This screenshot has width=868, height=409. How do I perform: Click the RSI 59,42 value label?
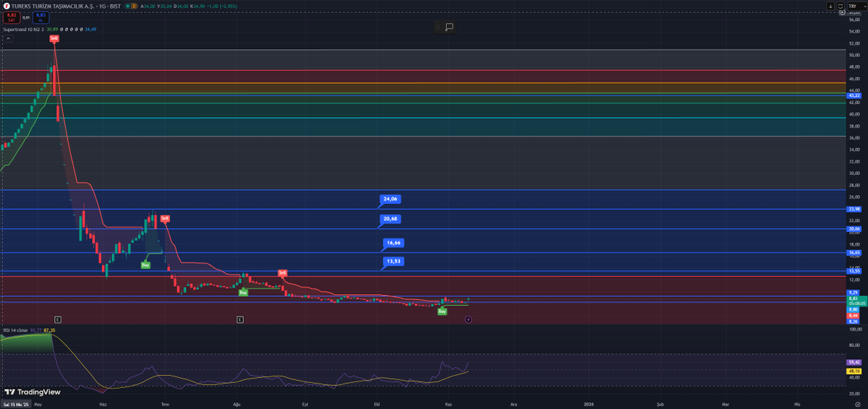[854, 361]
